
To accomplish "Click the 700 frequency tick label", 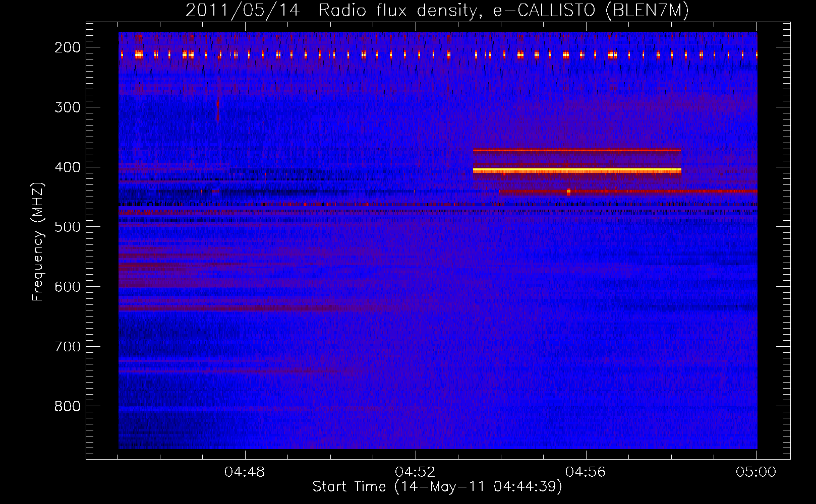I will pyautogui.click(x=67, y=346).
